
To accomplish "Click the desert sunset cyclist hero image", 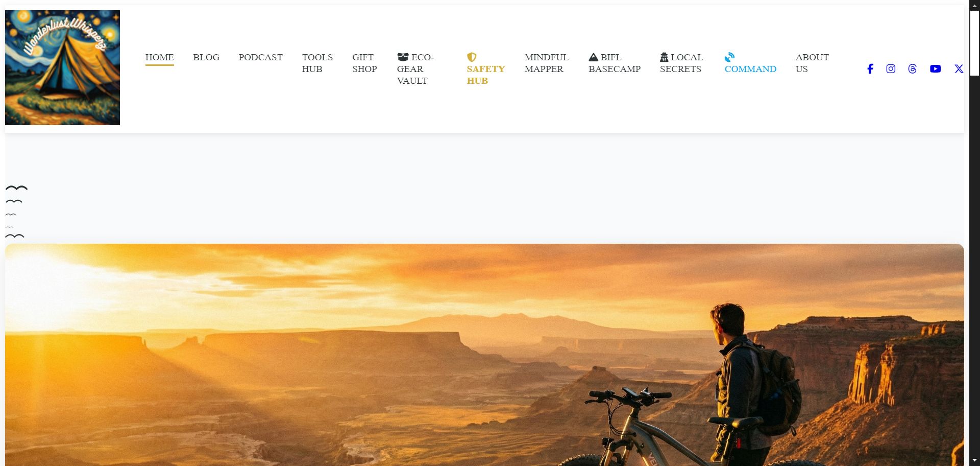I will tap(484, 355).
